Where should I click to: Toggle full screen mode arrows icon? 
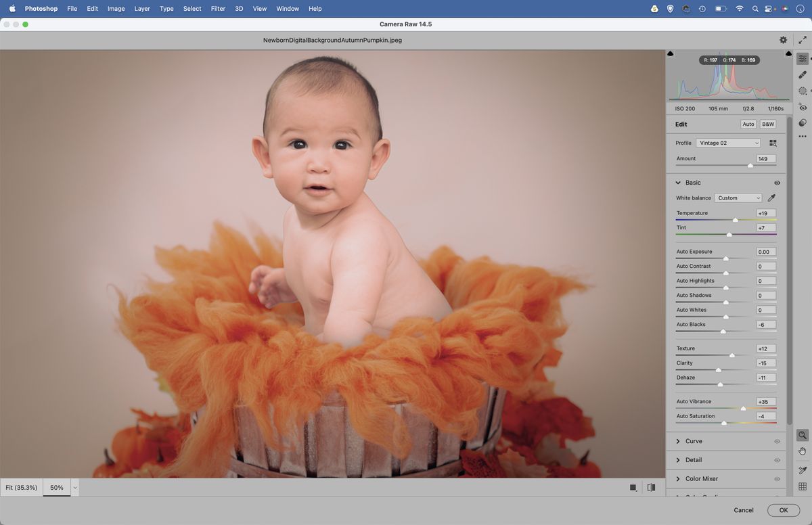coord(803,40)
